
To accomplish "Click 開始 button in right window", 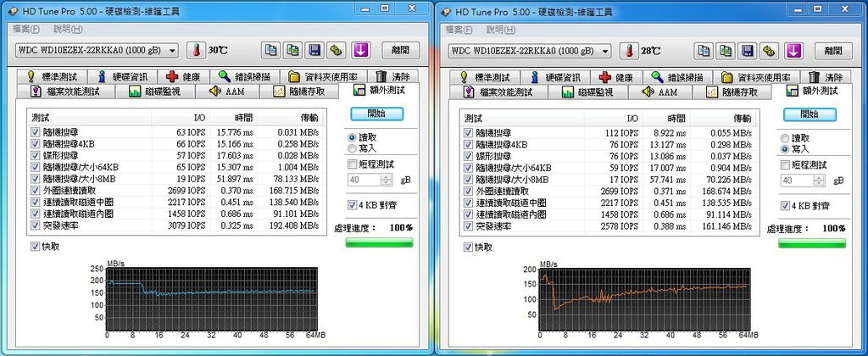I will point(810,114).
